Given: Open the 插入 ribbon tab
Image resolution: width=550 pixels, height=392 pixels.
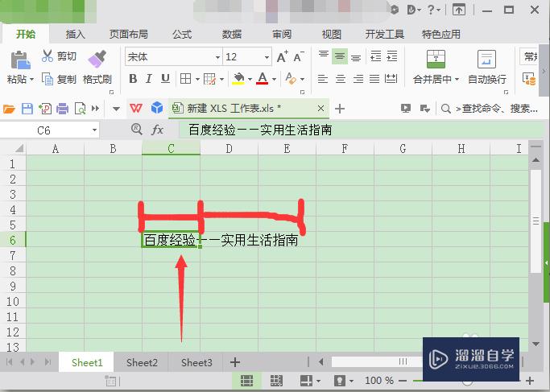Looking at the screenshot, I should tap(75, 35).
